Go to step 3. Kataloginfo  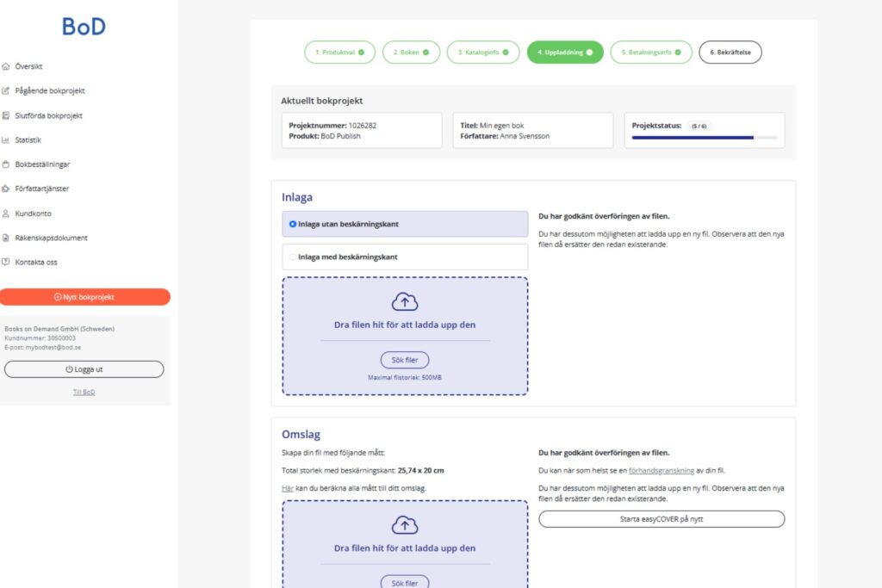[x=483, y=53]
